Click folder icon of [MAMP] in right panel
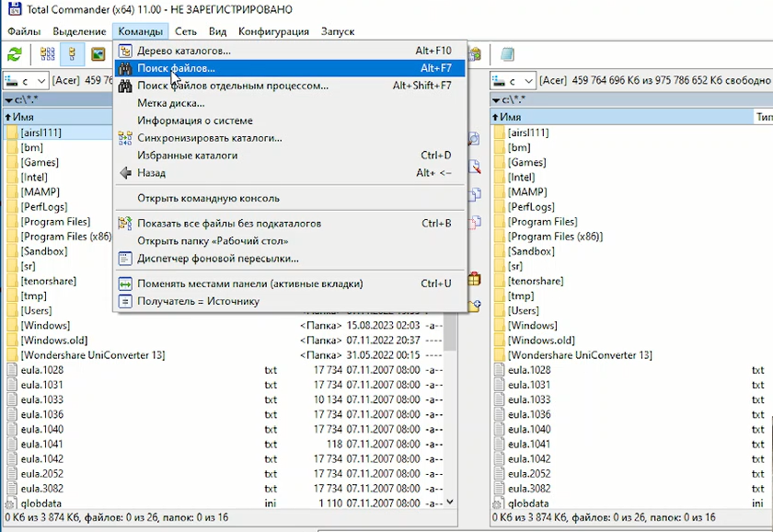The width and height of the screenshot is (773, 532). pyautogui.click(x=499, y=191)
